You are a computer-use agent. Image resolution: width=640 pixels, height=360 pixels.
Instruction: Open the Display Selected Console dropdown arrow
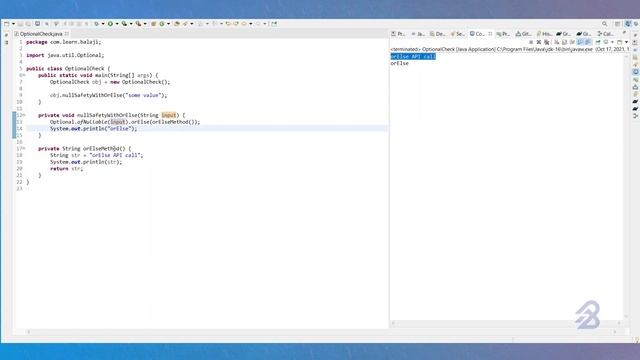pos(613,42)
